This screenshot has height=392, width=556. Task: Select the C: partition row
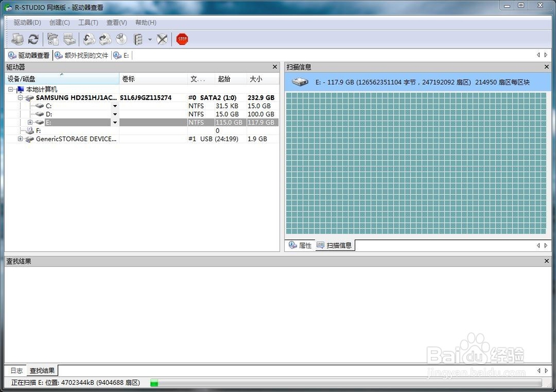[142, 106]
